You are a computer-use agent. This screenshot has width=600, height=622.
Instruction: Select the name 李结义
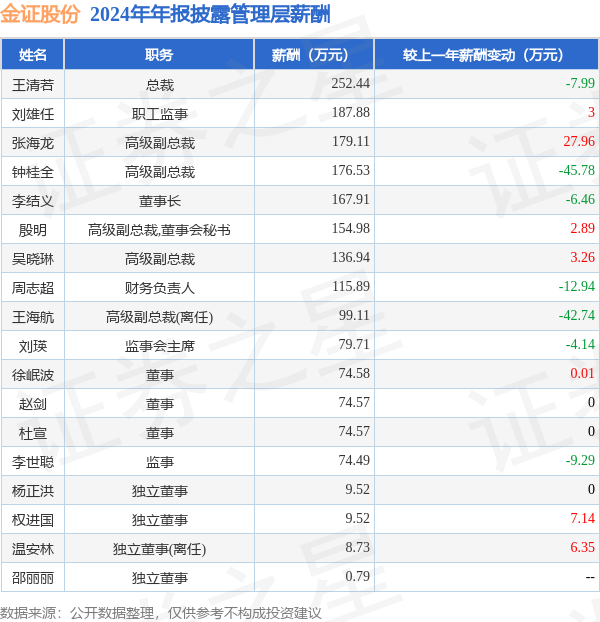[33, 201]
